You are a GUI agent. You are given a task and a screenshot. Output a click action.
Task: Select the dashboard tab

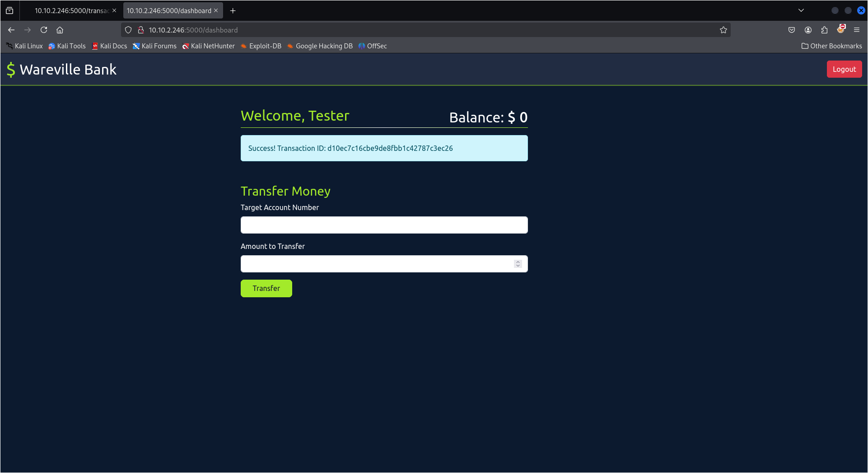pyautogui.click(x=168, y=10)
